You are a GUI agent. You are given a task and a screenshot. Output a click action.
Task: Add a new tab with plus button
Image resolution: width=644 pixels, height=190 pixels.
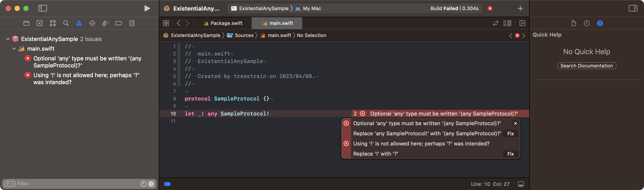(520, 9)
